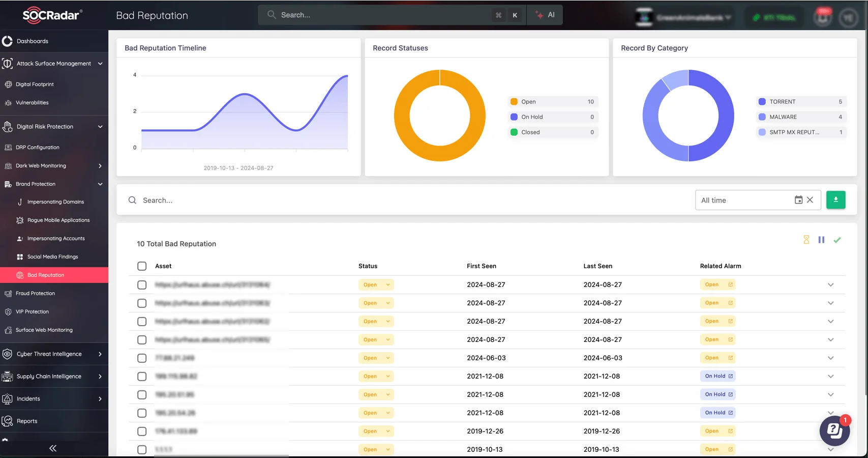Screen dimensions: 868x458
Task: Toggle the select-all checkbox beside Asset
Action: [x=142, y=266]
